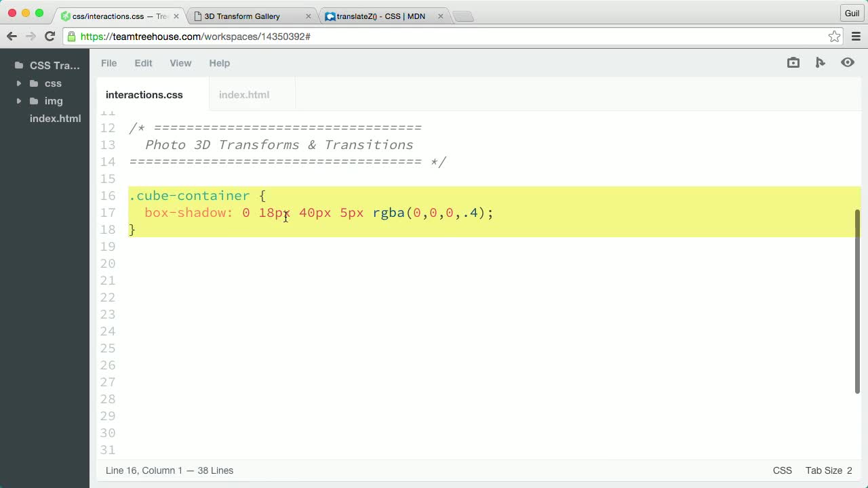This screenshot has width=868, height=488.
Task: Click the workspace snapshot camera icon
Action: (793, 62)
